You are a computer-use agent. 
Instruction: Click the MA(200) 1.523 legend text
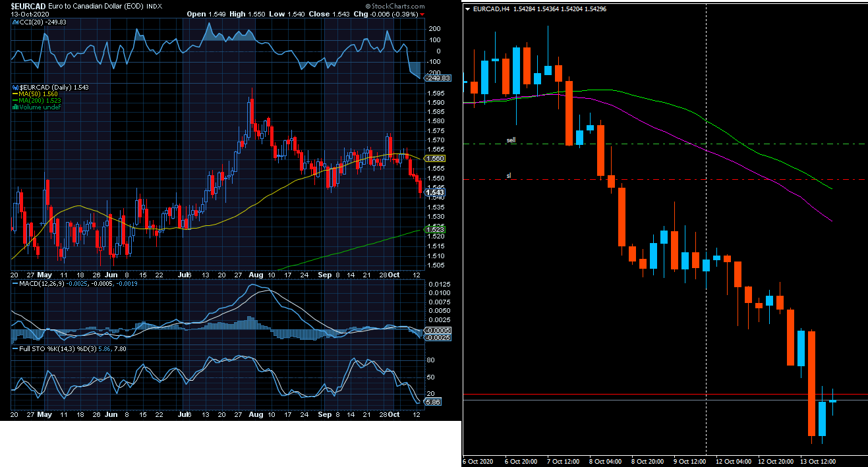[42, 101]
